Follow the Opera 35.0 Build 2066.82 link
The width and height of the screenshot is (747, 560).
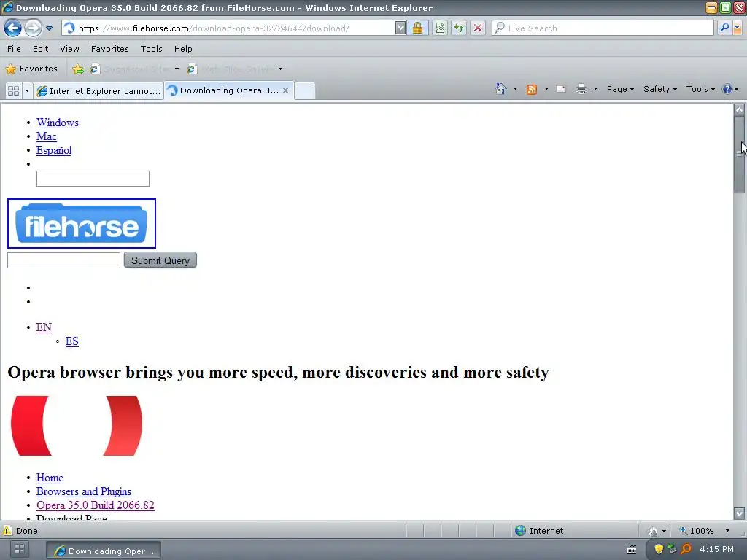[x=96, y=505]
